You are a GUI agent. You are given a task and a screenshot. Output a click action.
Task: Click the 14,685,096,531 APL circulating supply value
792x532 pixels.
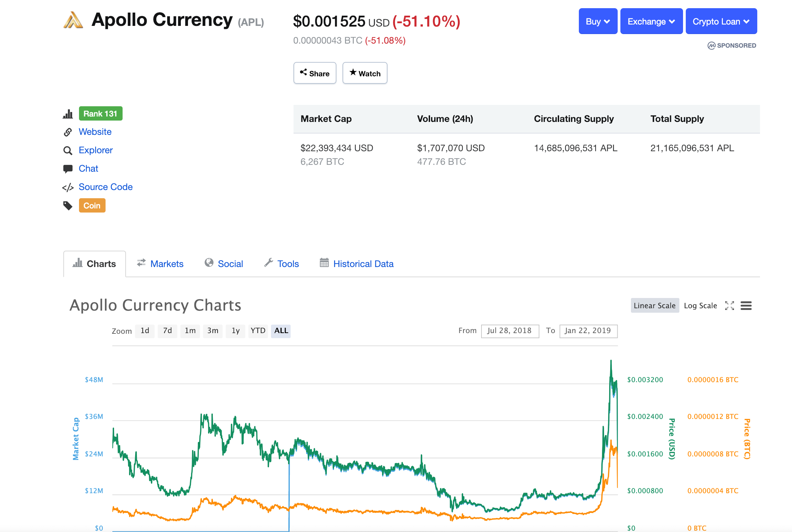[575, 148]
